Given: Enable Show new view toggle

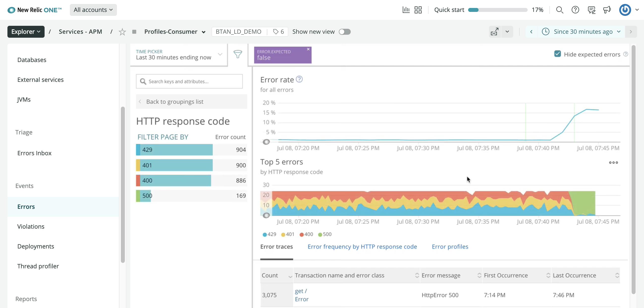Looking at the screenshot, I should [345, 31].
